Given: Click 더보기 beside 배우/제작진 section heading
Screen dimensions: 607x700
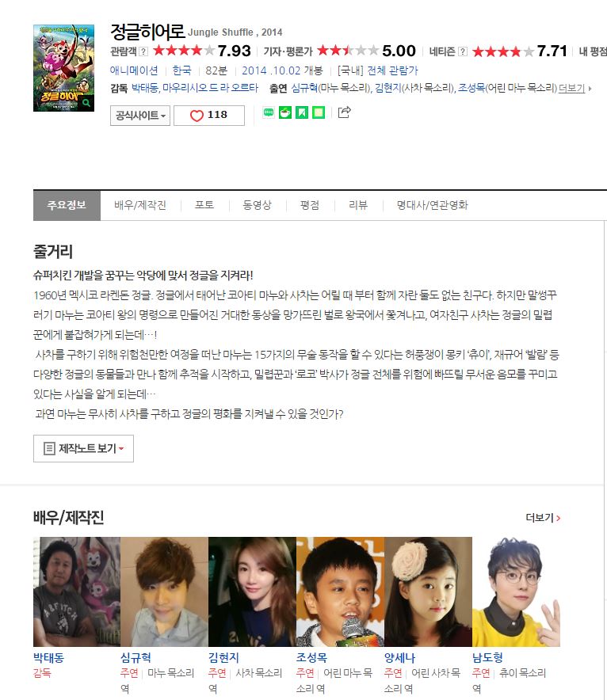Looking at the screenshot, I should pos(543,518).
